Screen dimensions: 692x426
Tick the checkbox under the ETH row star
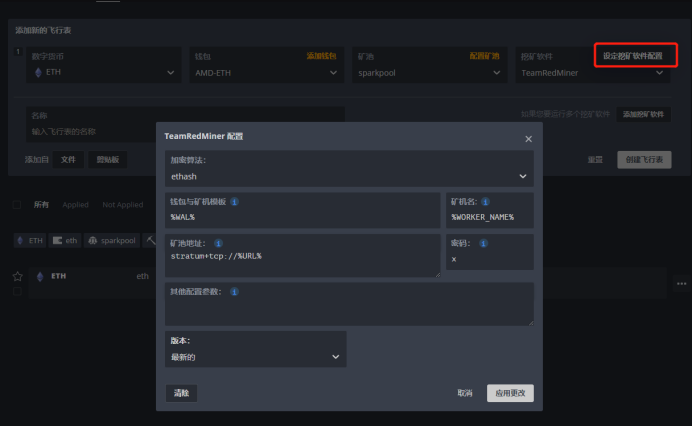coord(17,291)
